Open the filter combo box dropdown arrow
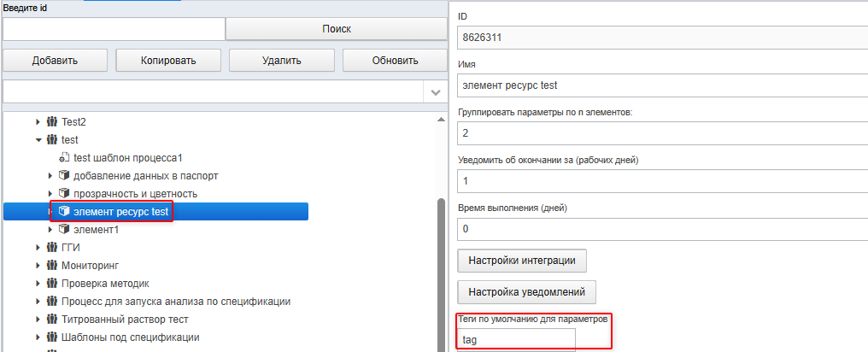 click(x=436, y=92)
